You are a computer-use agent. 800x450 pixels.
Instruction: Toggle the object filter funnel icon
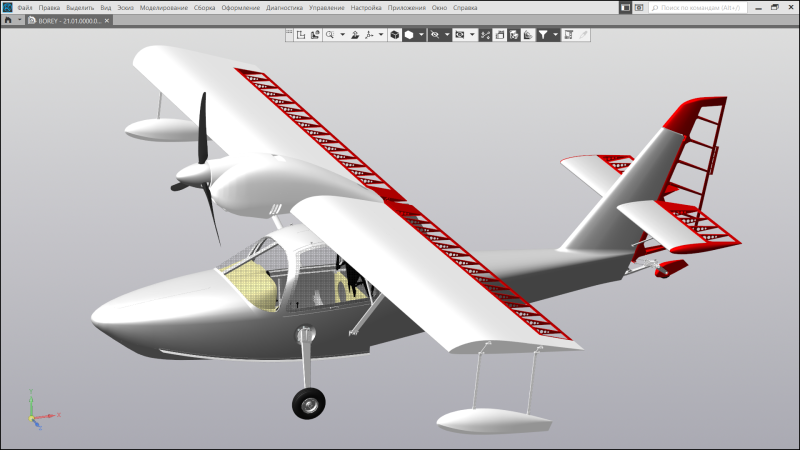click(543, 35)
